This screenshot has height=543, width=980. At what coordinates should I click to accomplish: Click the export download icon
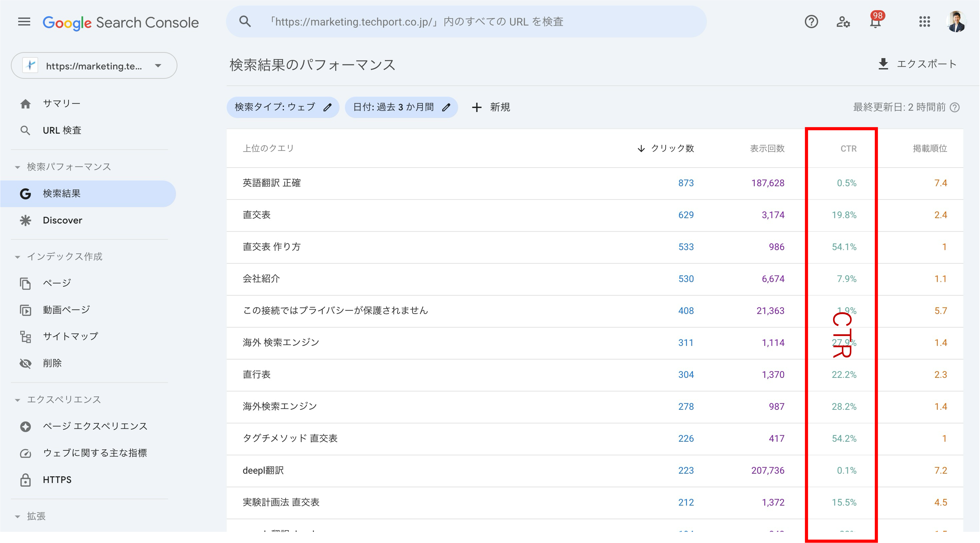click(883, 64)
